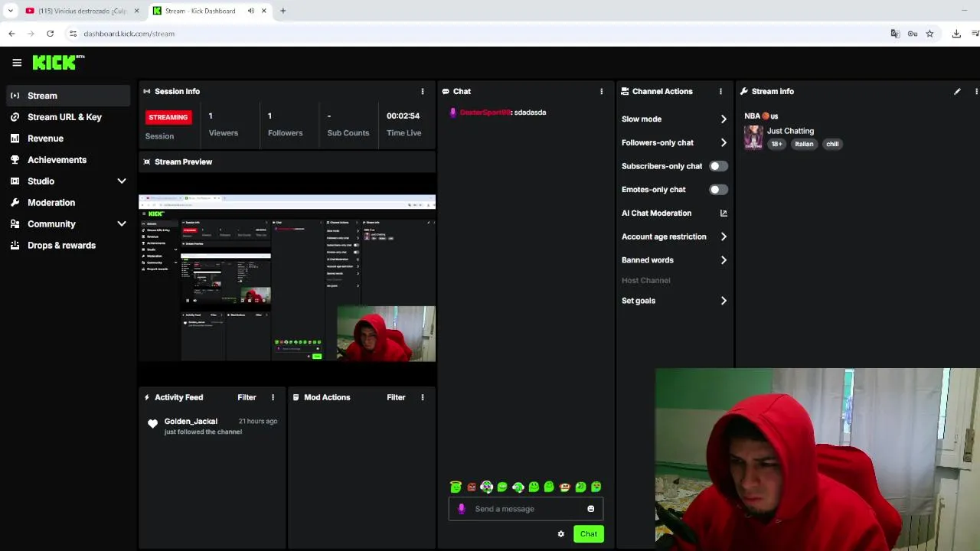Click the chill stream tag

(832, 144)
